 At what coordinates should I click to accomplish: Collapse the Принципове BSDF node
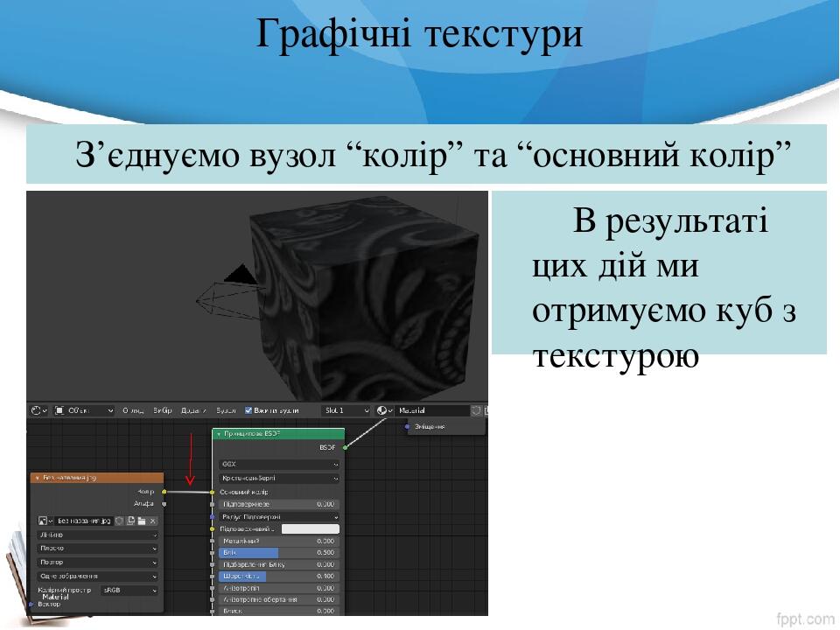[219, 434]
